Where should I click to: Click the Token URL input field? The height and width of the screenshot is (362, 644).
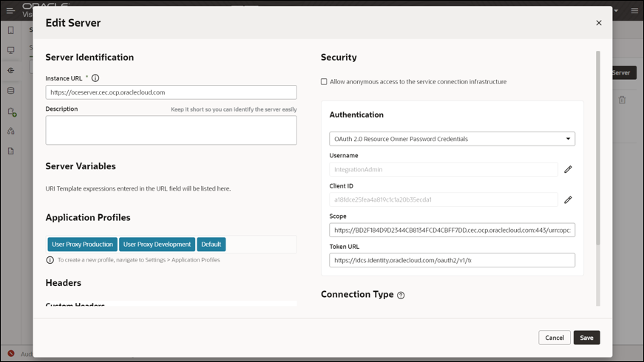click(453, 260)
